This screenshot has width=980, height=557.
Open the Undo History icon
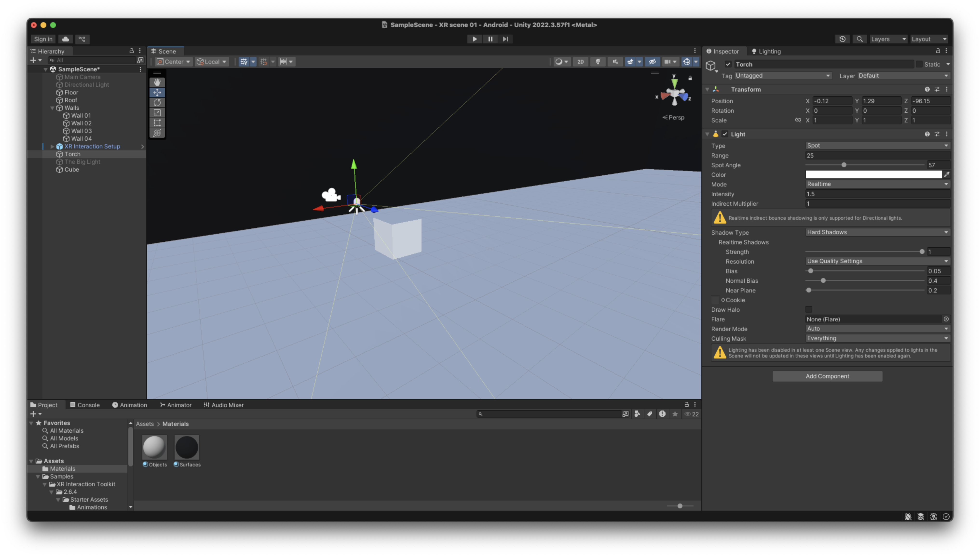click(x=842, y=39)
